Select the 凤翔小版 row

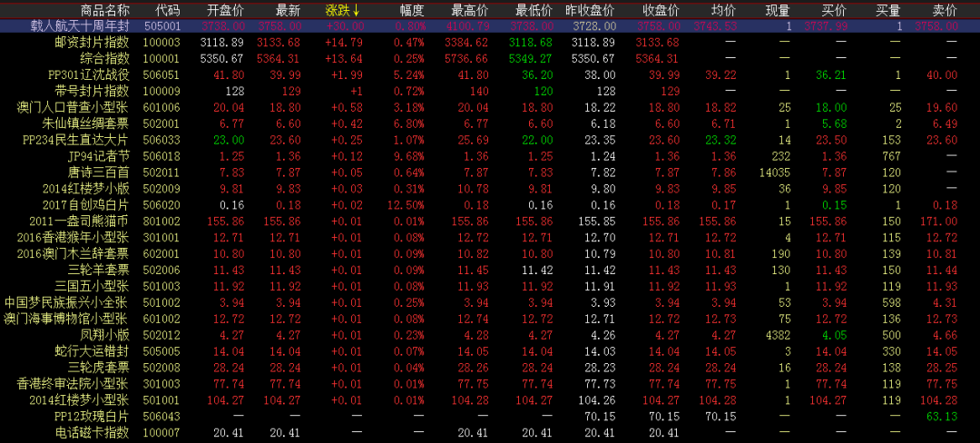(490, 335)
